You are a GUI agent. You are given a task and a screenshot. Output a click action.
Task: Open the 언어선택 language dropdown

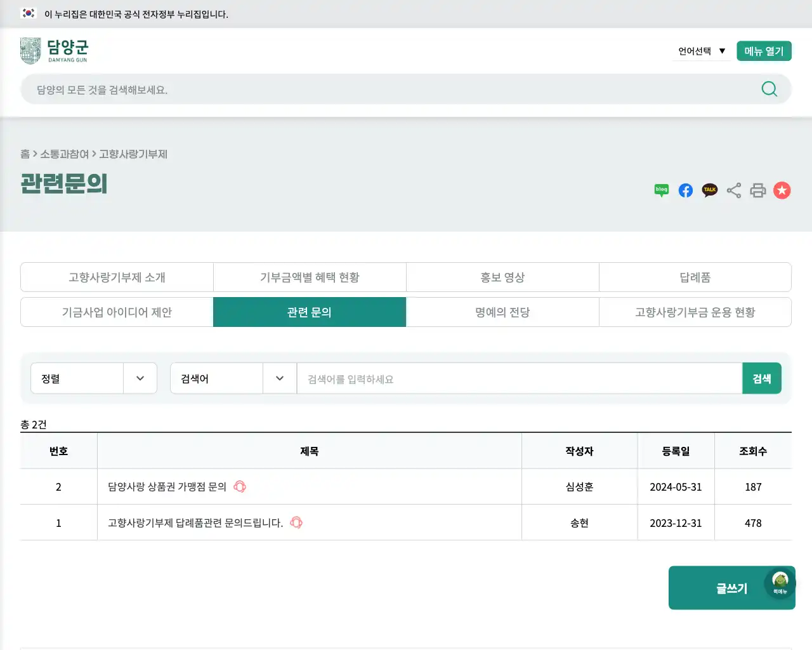point(700,50)
